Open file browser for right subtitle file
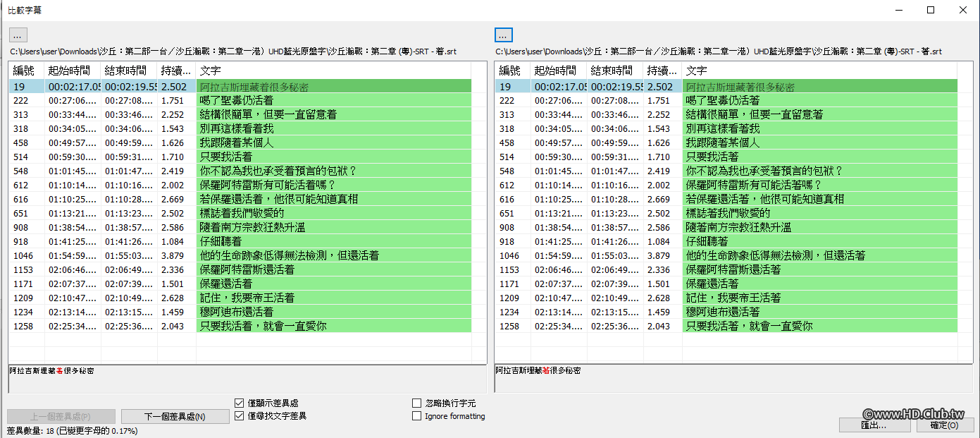 point(503,34)
